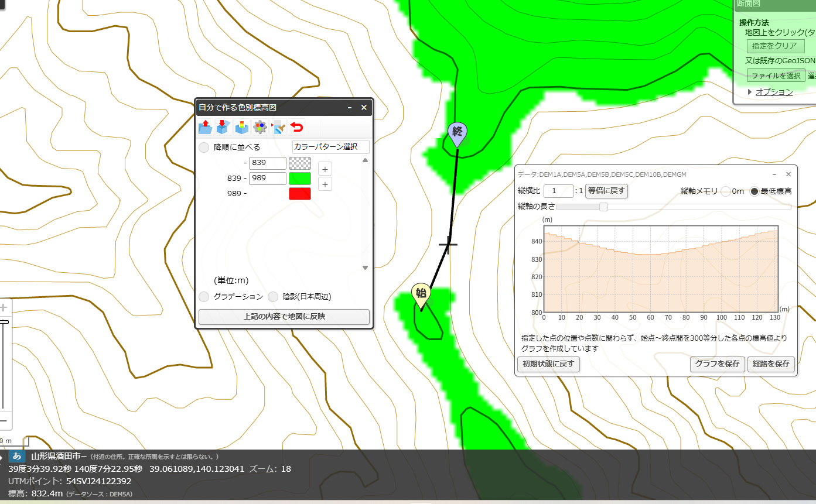Click the 終 end-point map marker
The width and height of the screenshot is (816, 504).
pyautogui.click(x=457, y=135)
